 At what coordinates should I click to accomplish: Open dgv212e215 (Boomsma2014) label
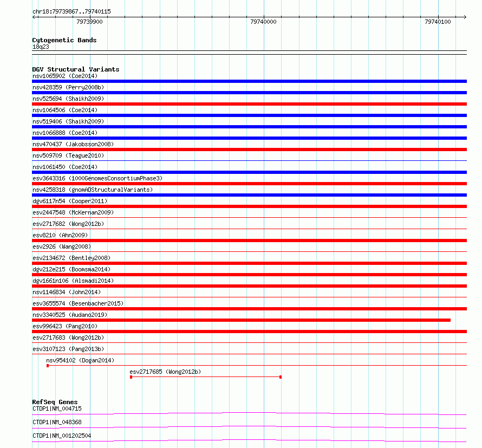pyautogui.click(x=71, y=269)
